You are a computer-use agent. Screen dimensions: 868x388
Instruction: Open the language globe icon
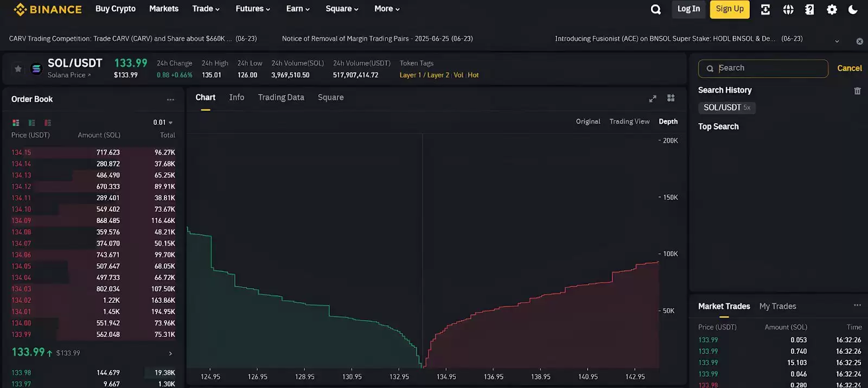[788, 9]
